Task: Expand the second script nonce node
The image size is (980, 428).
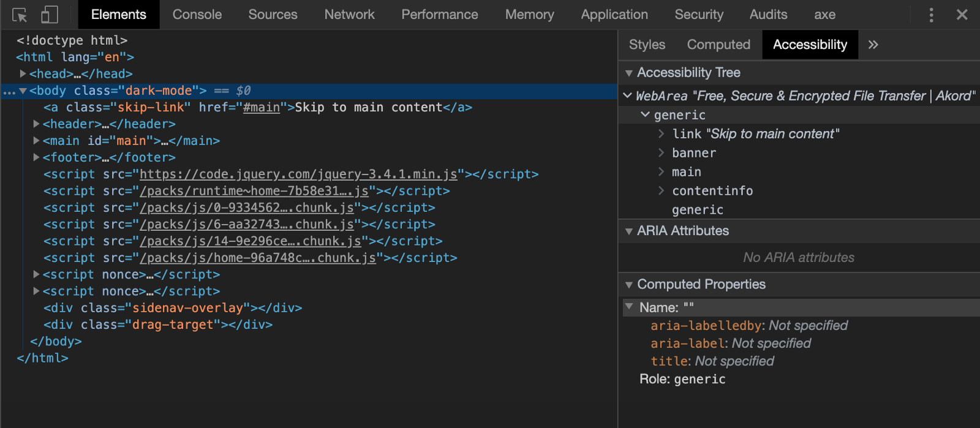Action: [x=36, y=291]
